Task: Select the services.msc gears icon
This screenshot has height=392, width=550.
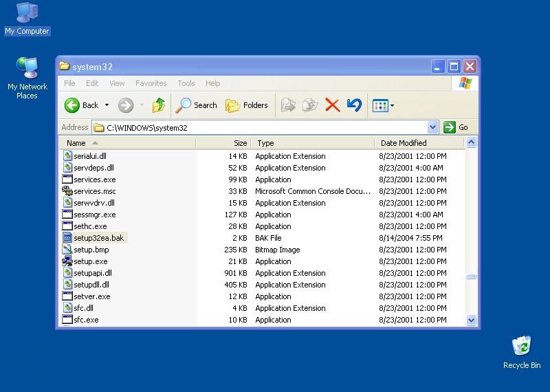Action: pos(67,191)
